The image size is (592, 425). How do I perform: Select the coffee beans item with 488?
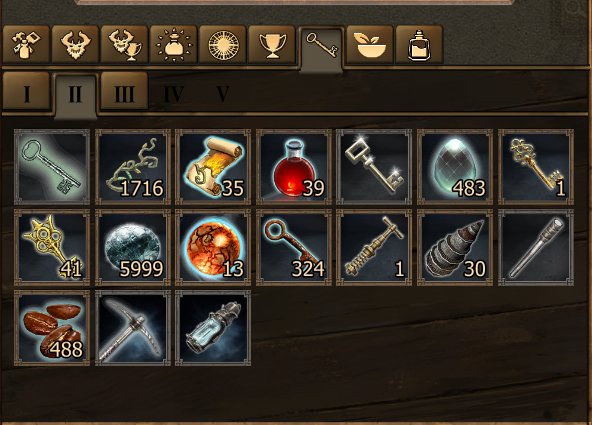[x=52, y=328]
